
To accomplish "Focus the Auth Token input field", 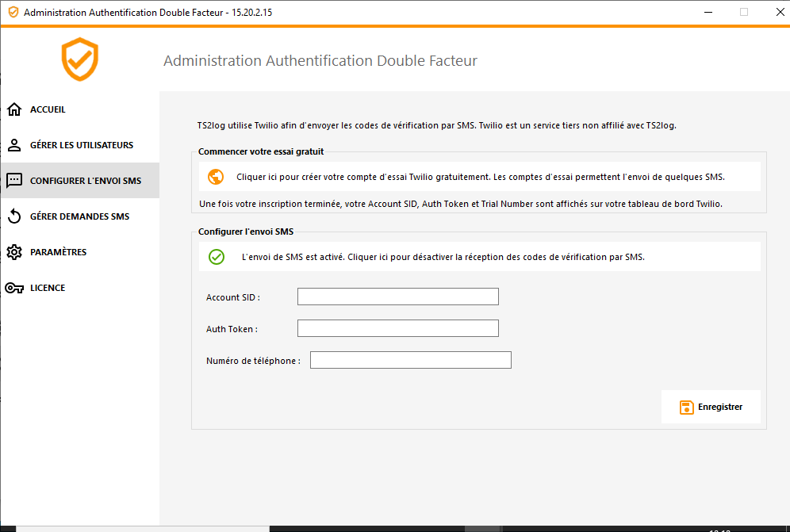I will 398,328.
